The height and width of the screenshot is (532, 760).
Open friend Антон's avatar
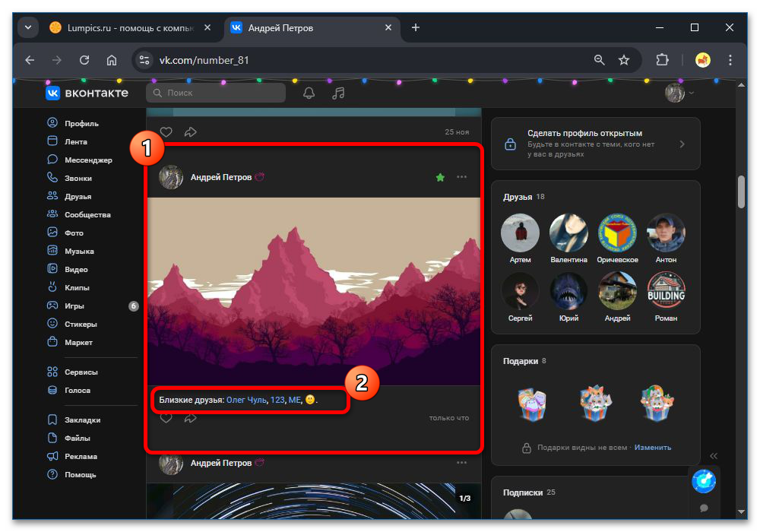coord(666,233)
